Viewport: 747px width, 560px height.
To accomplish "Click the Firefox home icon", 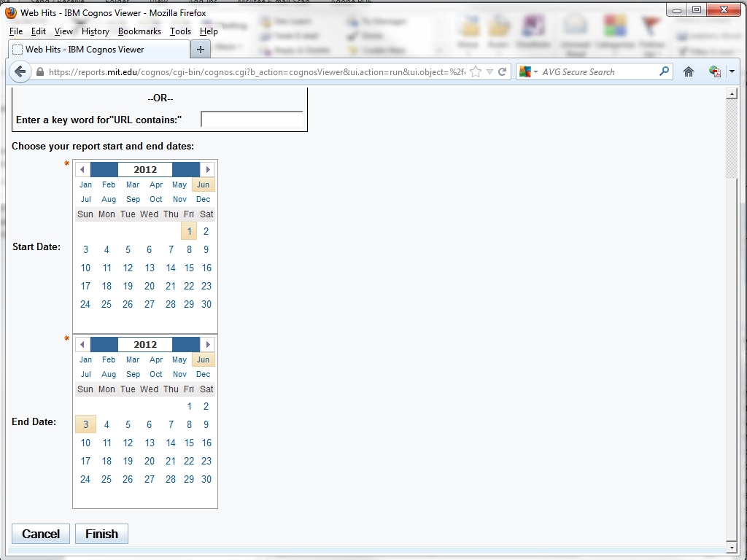I will pos(688,71).
